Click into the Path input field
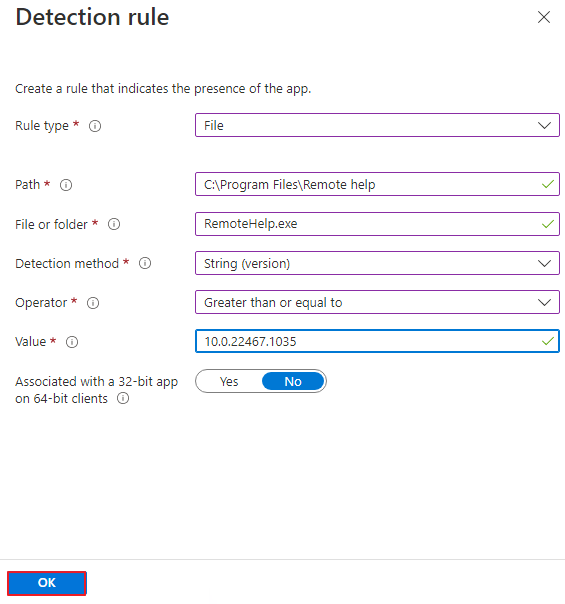Image resolution: width=565 pixels, height=604 pixels. click(x=377, y=185)
